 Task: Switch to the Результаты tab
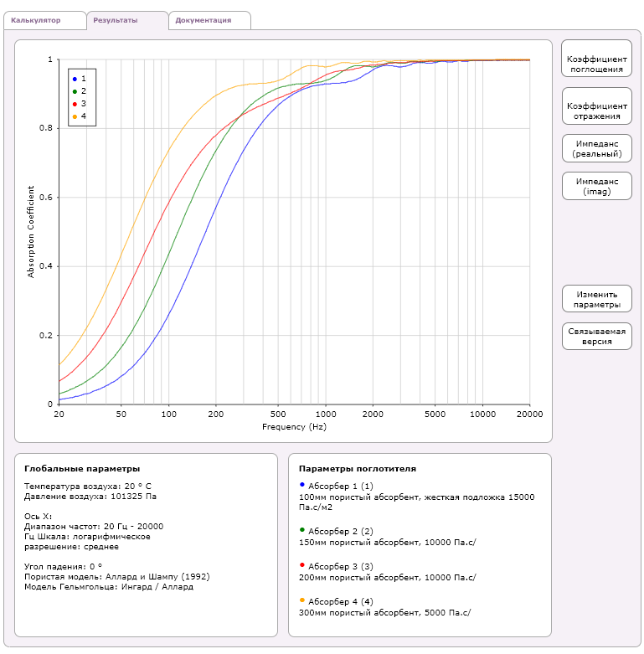pyautogui.click(x=116, y=20)
